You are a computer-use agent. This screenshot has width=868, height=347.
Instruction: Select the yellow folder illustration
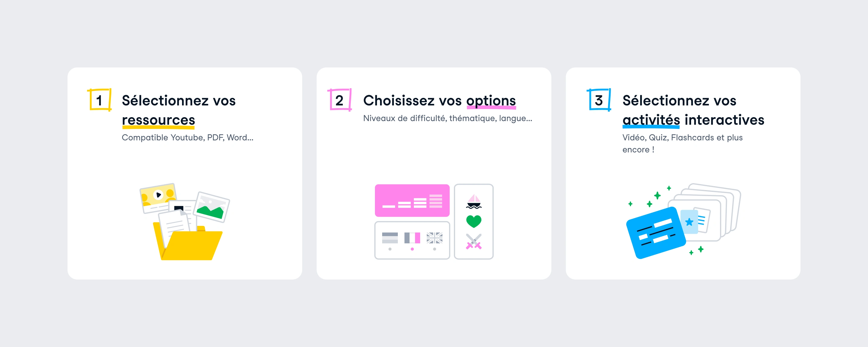click(188, 242)
